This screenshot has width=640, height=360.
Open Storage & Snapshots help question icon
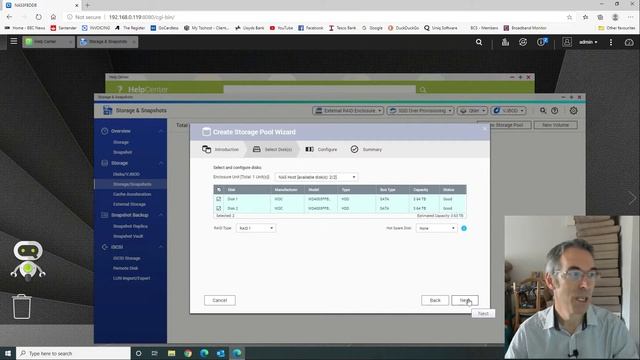click(x=554, y=111)
